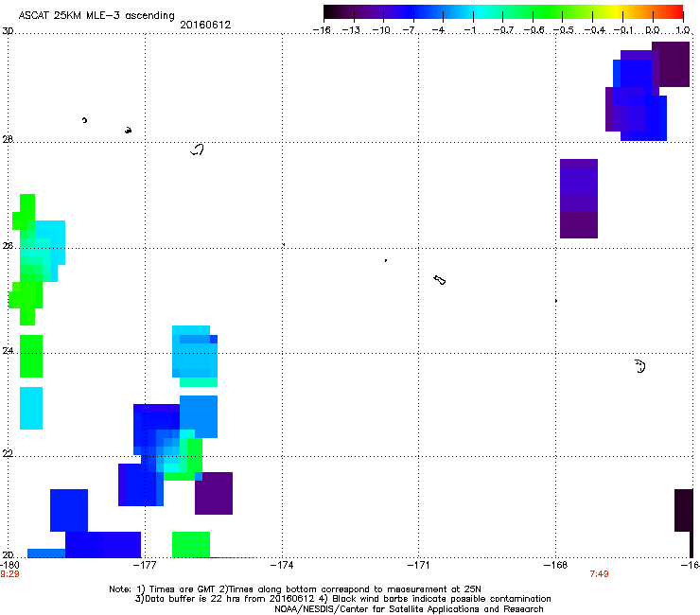Click the 1.0 colorbar tick label
Viewport: 700px width, 615px height.
[683, 30]
